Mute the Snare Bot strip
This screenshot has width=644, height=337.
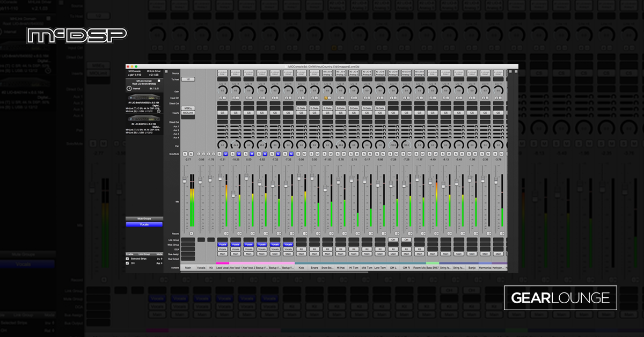click(x=331, y=154)
